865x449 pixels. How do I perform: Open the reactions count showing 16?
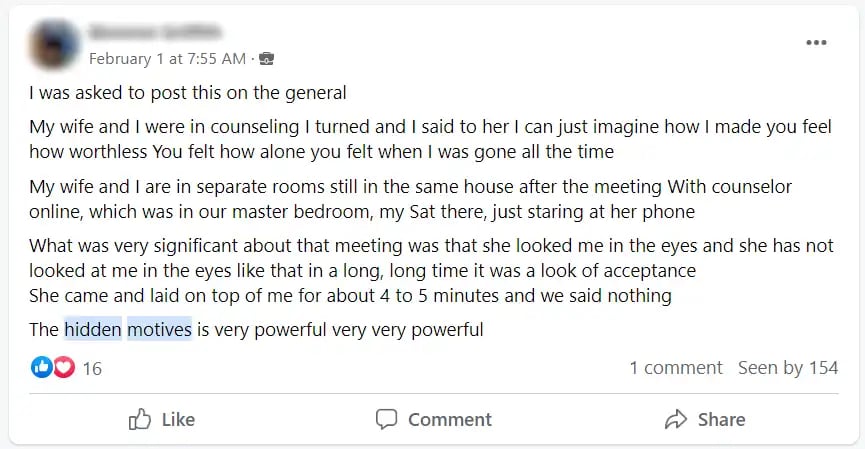[x=92, y=369]
